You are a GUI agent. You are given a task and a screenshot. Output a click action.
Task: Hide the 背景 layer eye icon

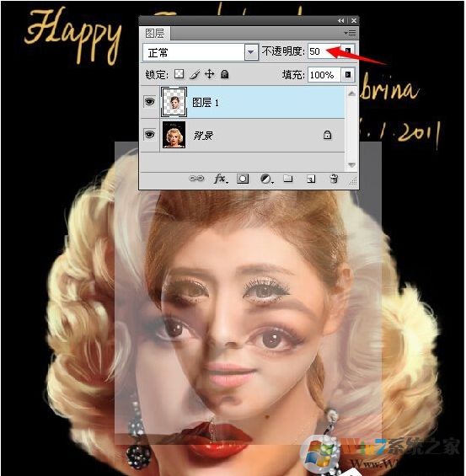click(149, 134)
